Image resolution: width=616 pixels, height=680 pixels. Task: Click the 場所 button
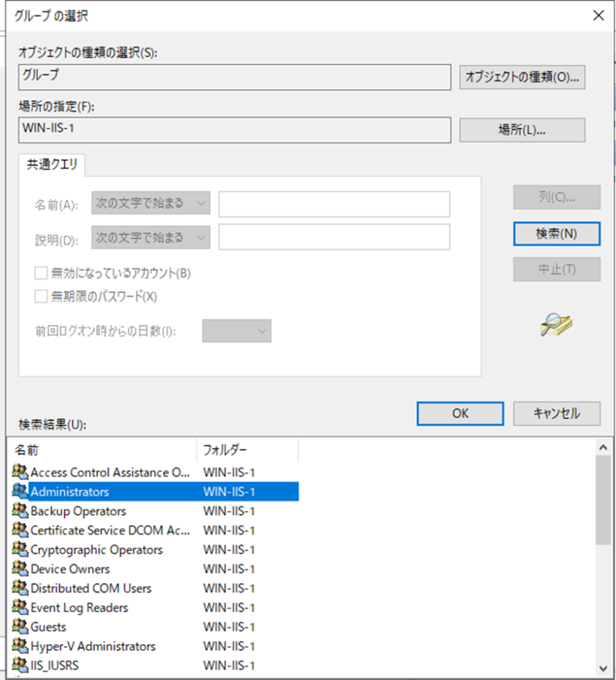pyautogui.click(x=522, y=130)
